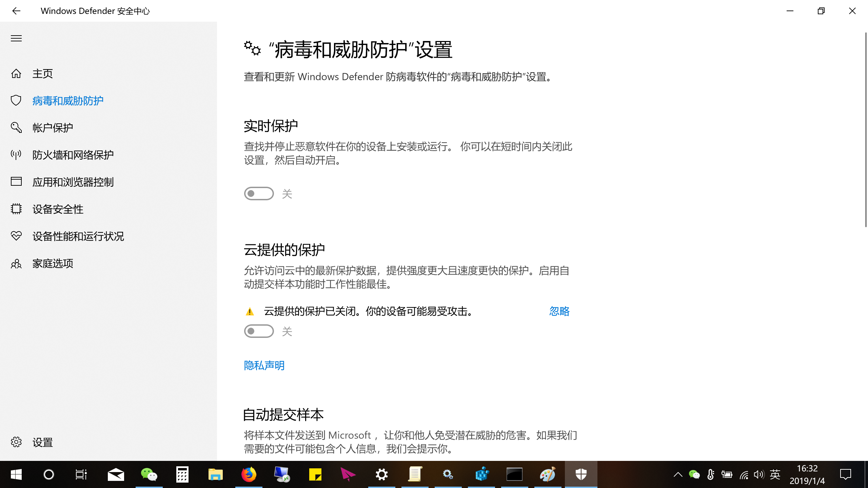This screenshot has height=488, width=868.
Task: Open the 隐私声明 link
Action: coord(264,365)
